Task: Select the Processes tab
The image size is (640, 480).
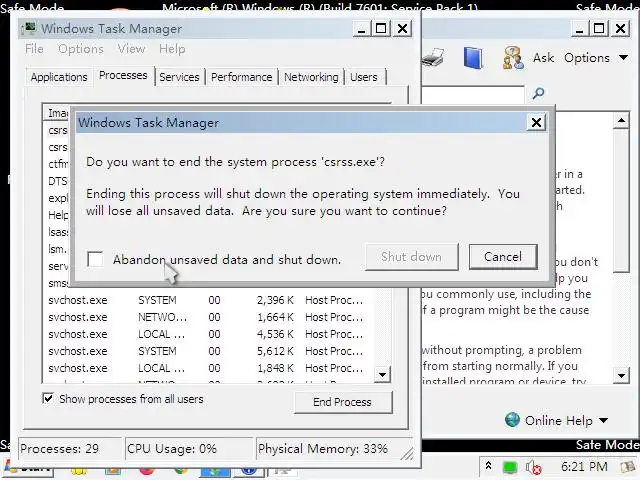Action: (123, 76)
